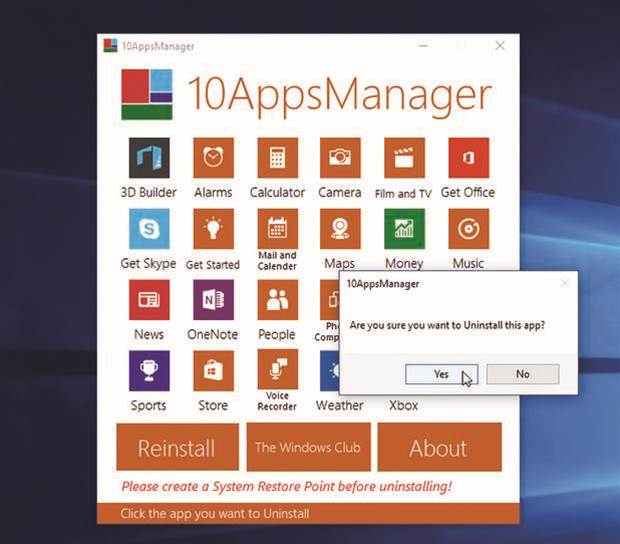Select the Get Office tile
620x544 pixels.
click(x=469, y=158)
